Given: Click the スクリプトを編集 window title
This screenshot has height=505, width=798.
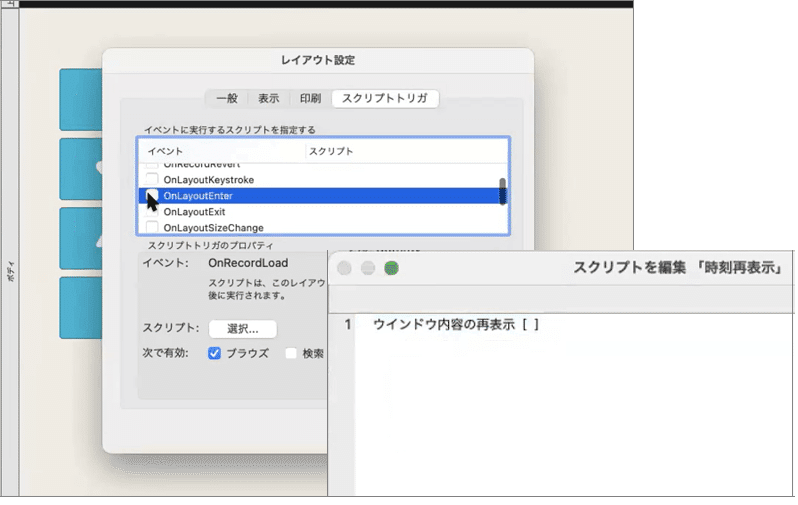Looking at the screenshot, I should click(x=678, y=267).
